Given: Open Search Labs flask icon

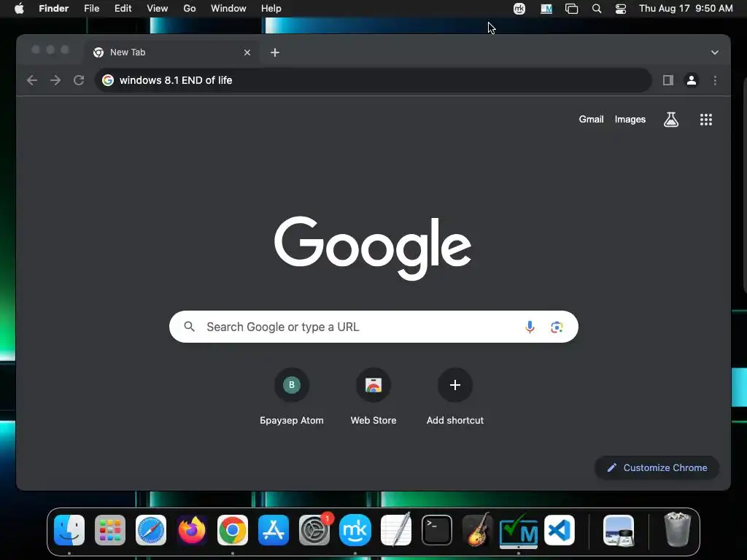Looking at the screenshot, I should tap(671, 120).
